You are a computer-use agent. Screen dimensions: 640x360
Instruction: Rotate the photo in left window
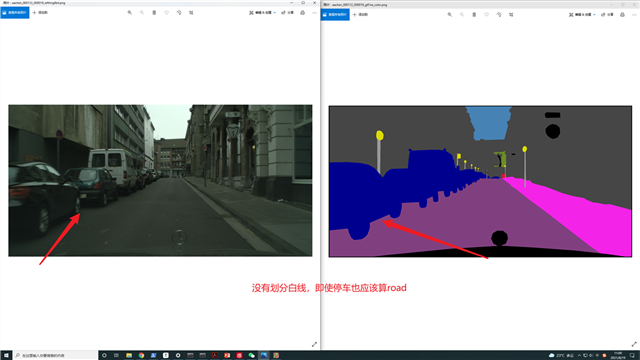[179, 13]
